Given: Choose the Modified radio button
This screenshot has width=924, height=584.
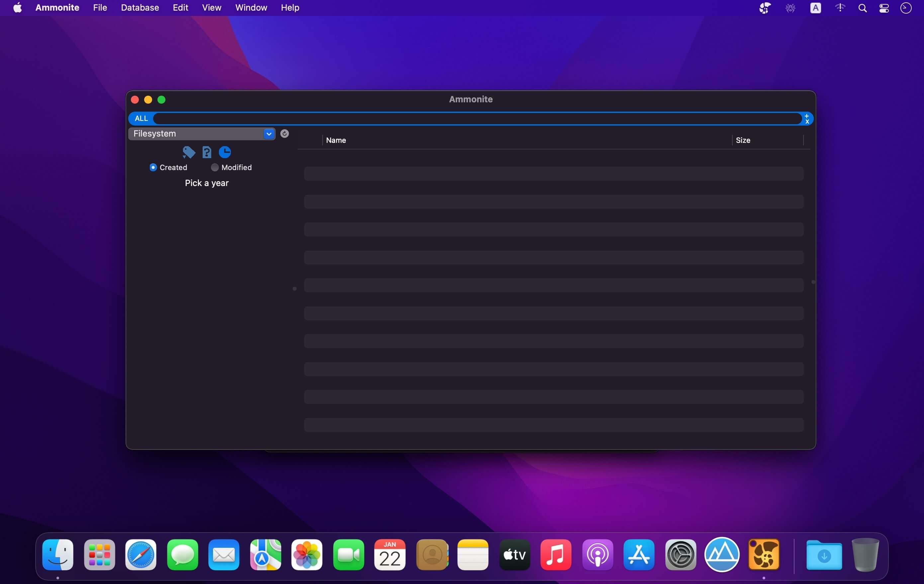Looking at the screenshot, I should (x=215, y=167).
